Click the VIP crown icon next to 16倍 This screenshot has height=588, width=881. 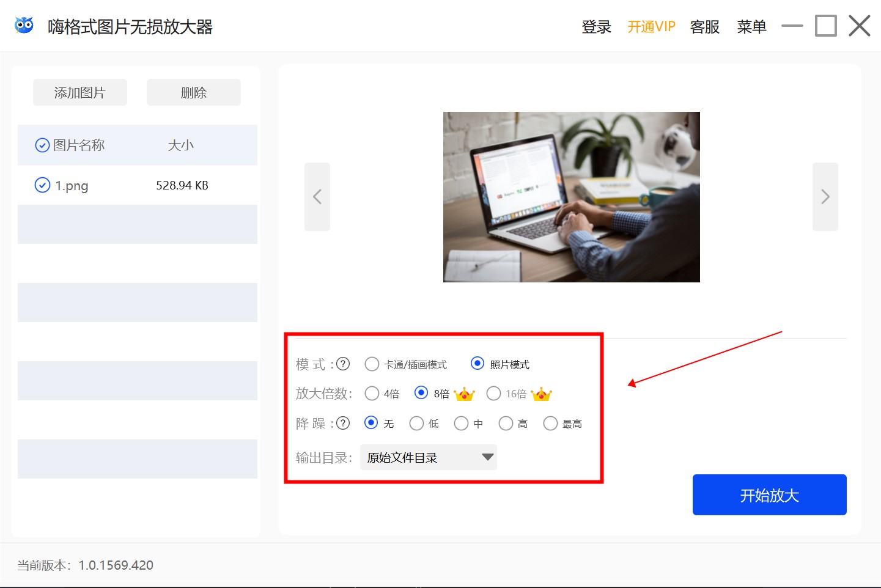[x=541, y=394]
